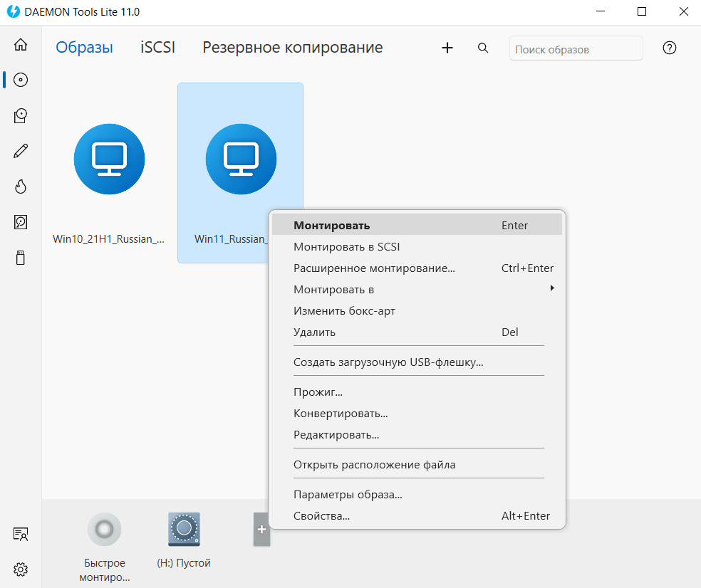This screenshot has height=588, width=701.
Task: Open the Home sidebar icon
Action: point(21,45)
